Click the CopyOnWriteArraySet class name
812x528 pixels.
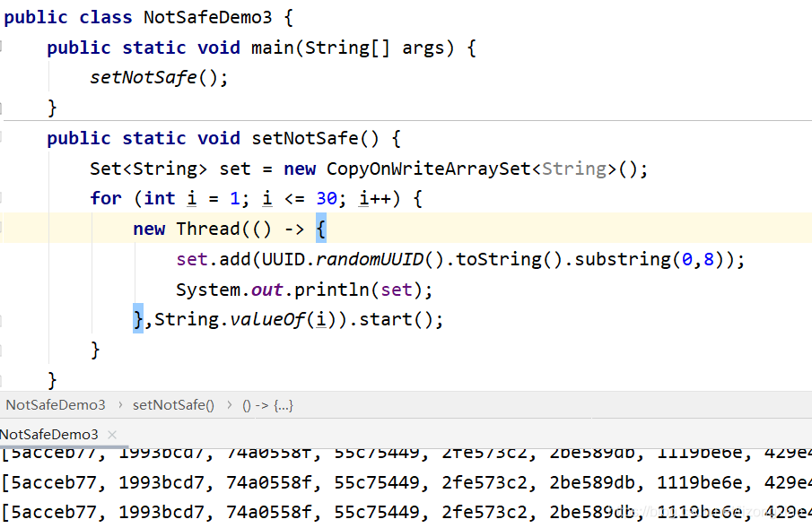tap(428, 169)
